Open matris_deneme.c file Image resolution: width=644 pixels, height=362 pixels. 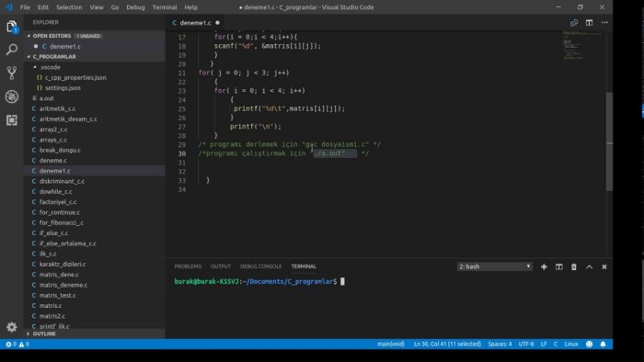tap(95, 285)
